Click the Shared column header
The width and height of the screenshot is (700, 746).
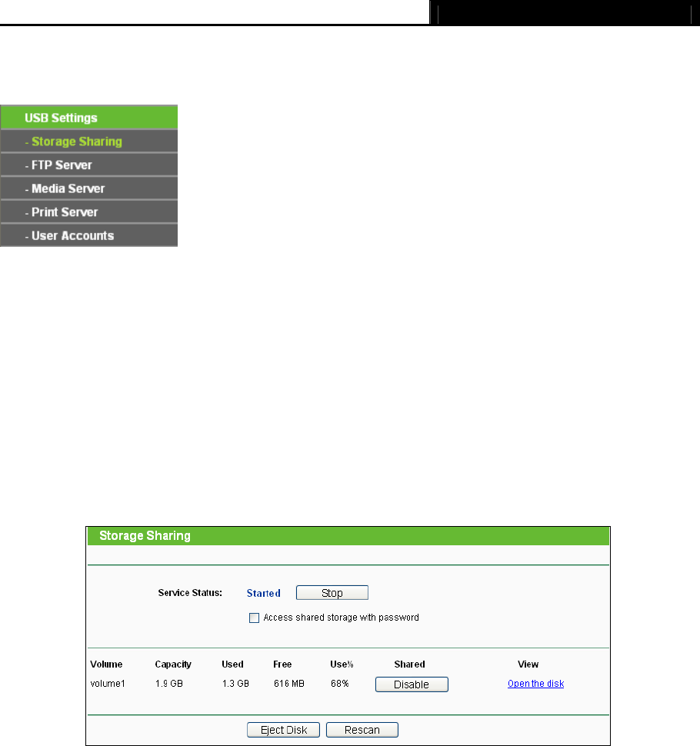coord(410,664)
